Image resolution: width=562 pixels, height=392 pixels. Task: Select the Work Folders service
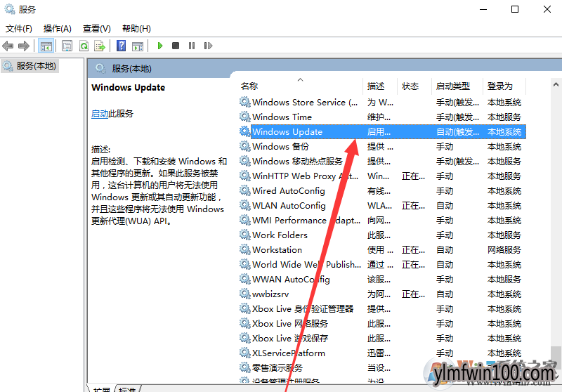pyautogui.click(x=382, y=235)
